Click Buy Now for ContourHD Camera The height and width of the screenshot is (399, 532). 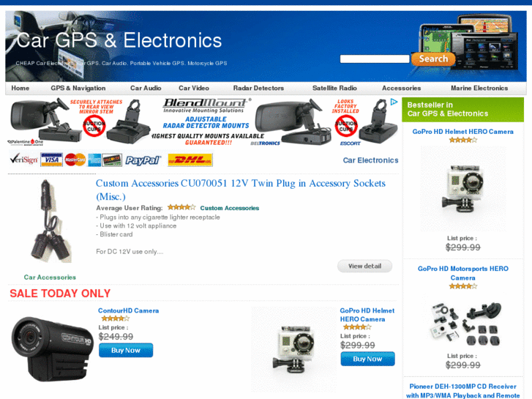126,351
